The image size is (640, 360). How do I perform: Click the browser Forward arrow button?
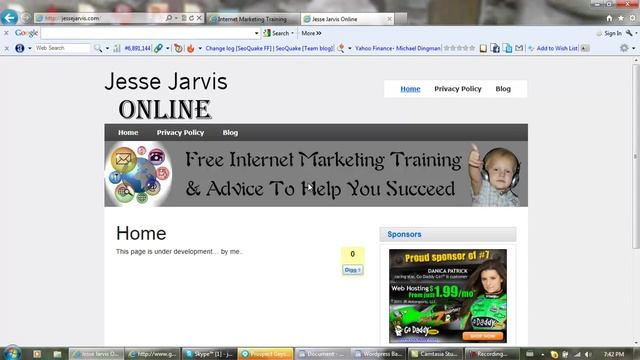[x=26, y=18]
